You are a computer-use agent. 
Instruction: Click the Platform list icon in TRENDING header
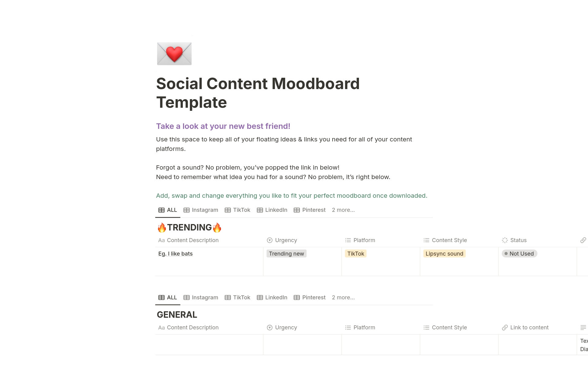pyautogui.click(x=348, y=240)
